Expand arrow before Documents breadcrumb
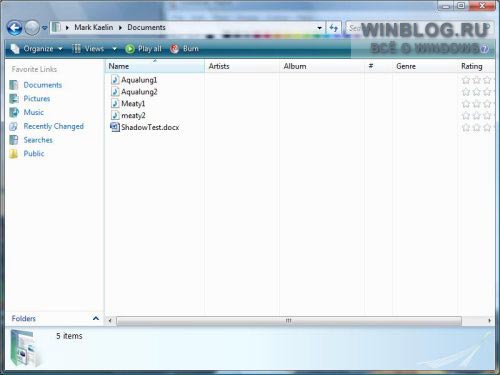 click(120, 28)
